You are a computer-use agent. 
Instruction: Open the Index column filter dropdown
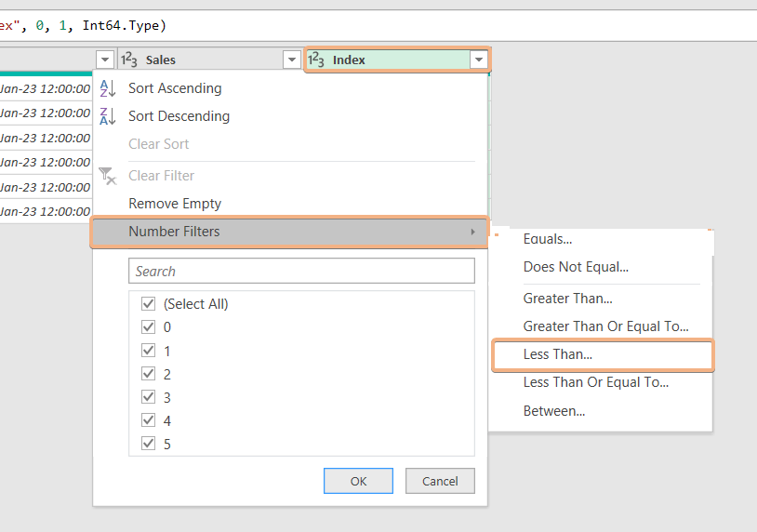pos(478,60)
